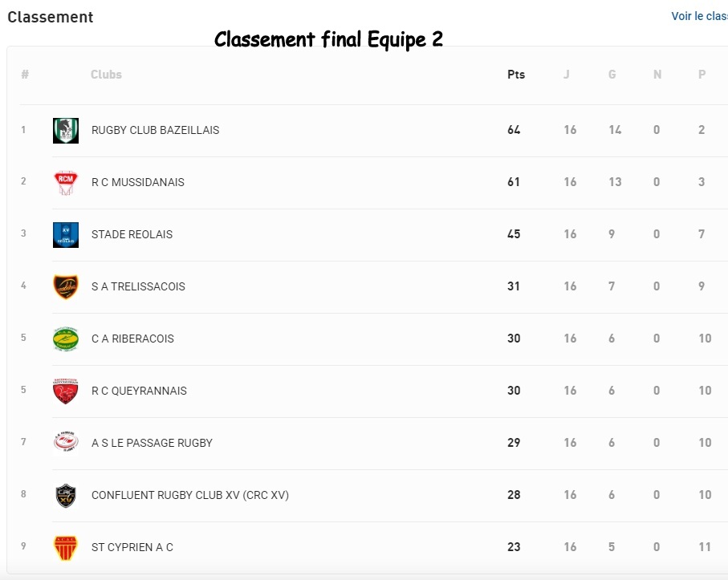Open the R C Queyrannais red crest
The width and height of the screenshot is (728, 580).
pos(66,391)
